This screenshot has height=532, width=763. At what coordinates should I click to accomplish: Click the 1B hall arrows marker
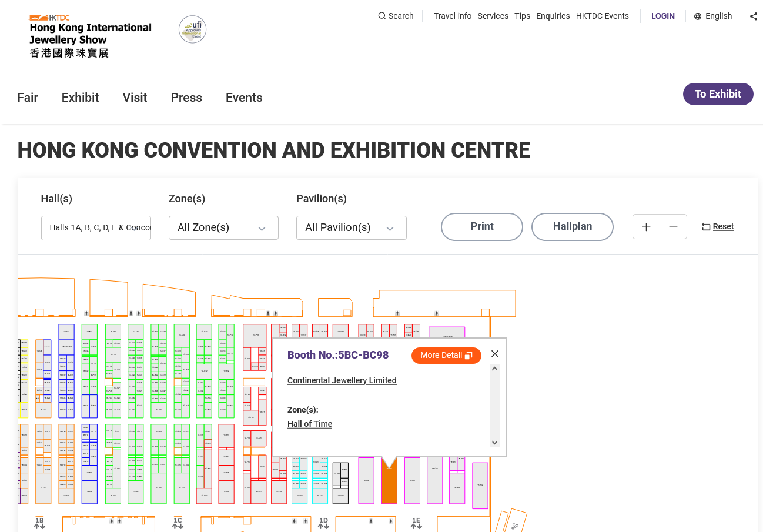coord(39,523)
